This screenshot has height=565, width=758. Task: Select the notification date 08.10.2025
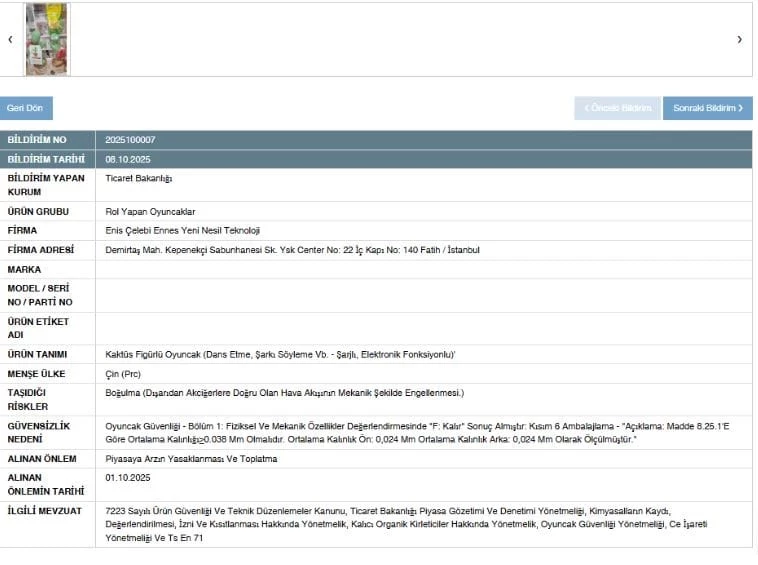[126, 159]
